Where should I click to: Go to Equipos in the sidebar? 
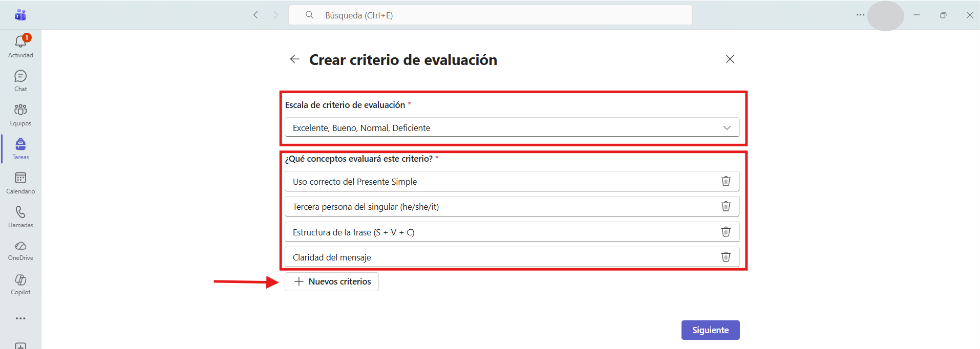pyautogui.click(x=20, y=115)
